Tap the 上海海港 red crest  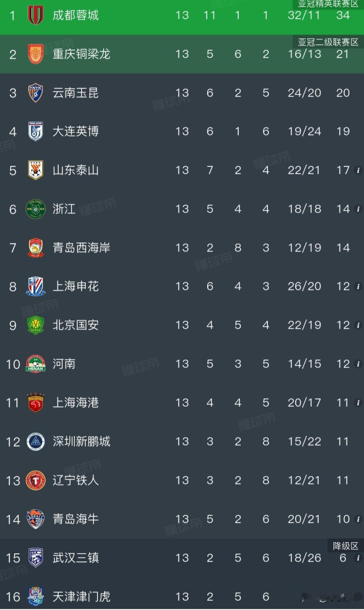35,402
